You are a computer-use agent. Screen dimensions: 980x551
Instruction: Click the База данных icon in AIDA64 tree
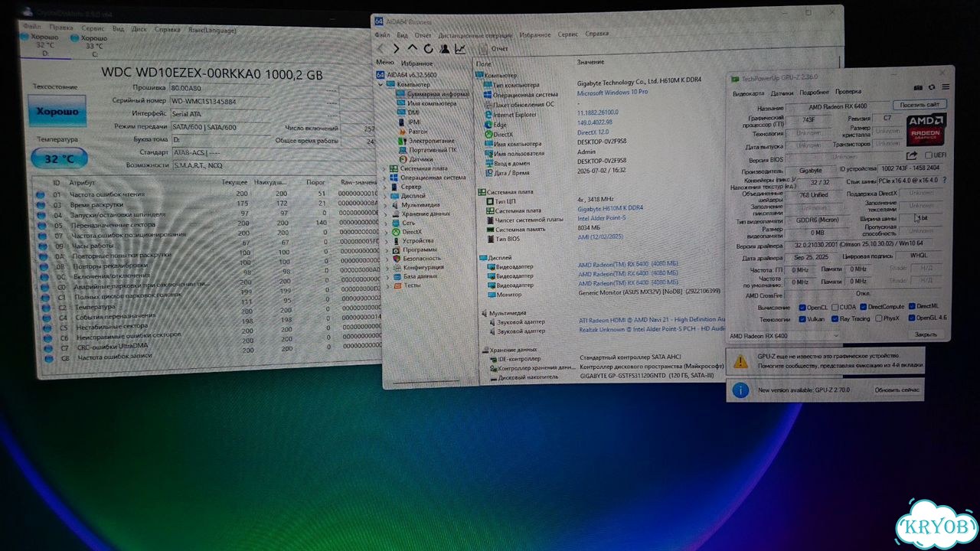396,276
